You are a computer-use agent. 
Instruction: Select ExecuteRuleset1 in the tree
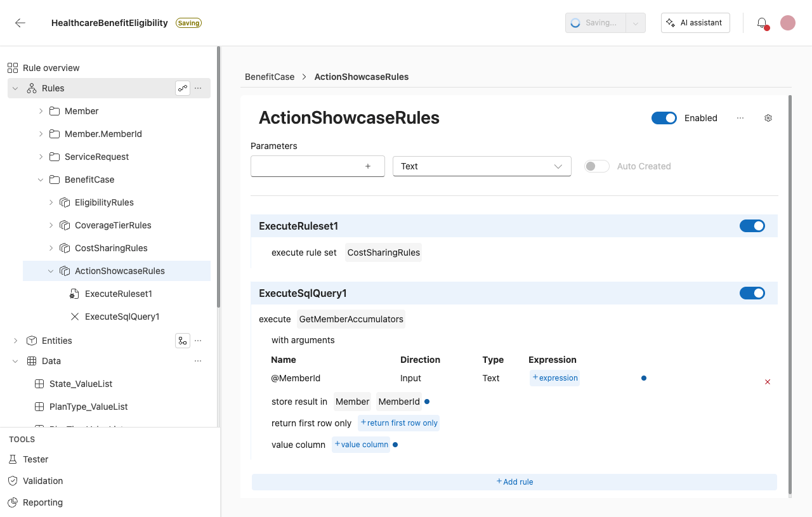tap(118, 294)
